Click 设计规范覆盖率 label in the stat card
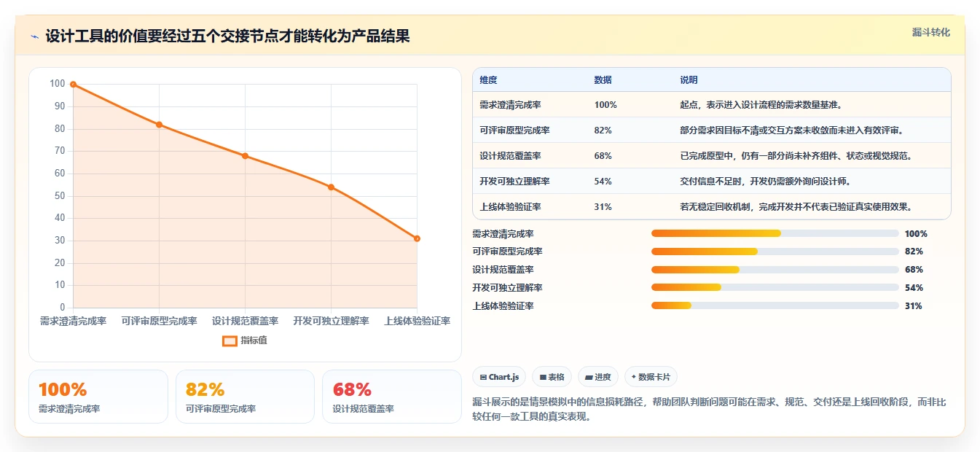This screenshot has height=452, width=980. pos(364,409)
